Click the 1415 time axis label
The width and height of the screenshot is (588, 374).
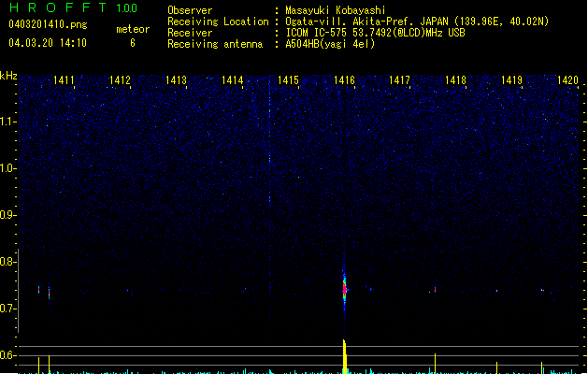coord(288,80)
